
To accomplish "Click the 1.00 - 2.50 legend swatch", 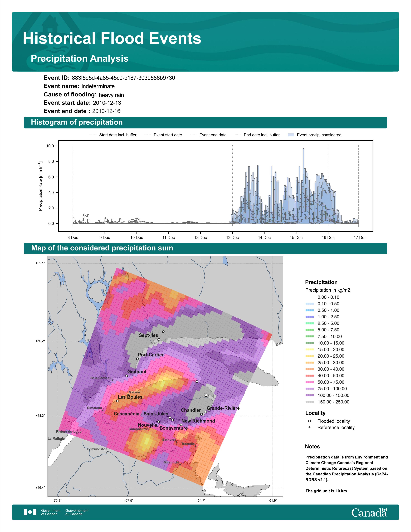I will point(309,317).
